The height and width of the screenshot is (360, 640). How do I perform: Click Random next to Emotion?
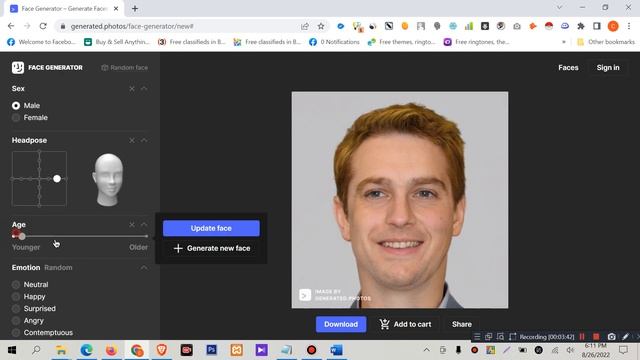[x=58, y=268]
